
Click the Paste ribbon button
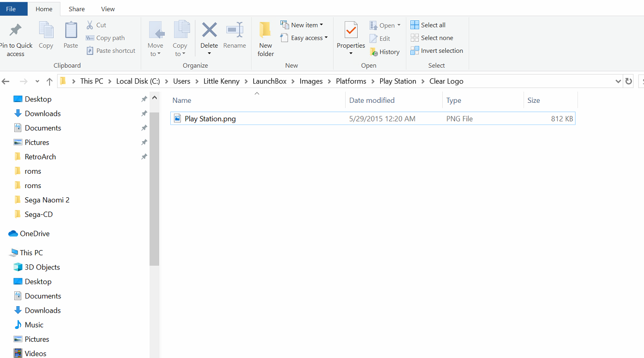[x=71, y=35]
